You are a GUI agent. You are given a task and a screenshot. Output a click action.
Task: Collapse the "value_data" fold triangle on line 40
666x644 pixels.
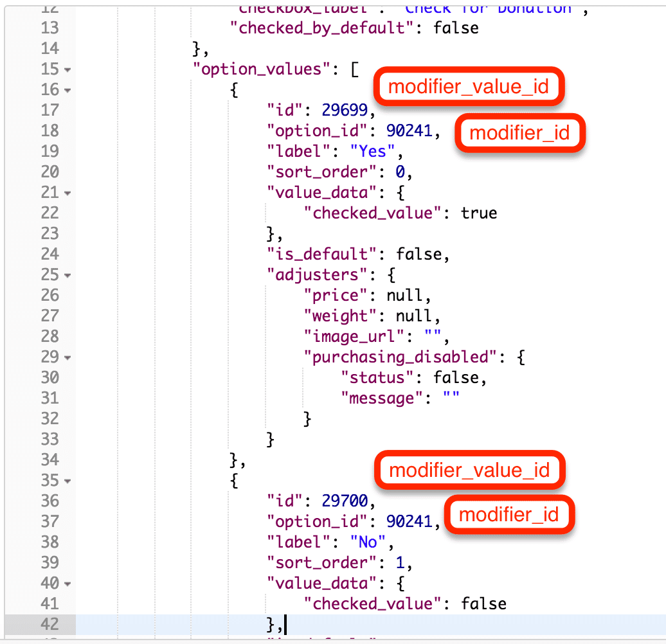click(67, 583)
